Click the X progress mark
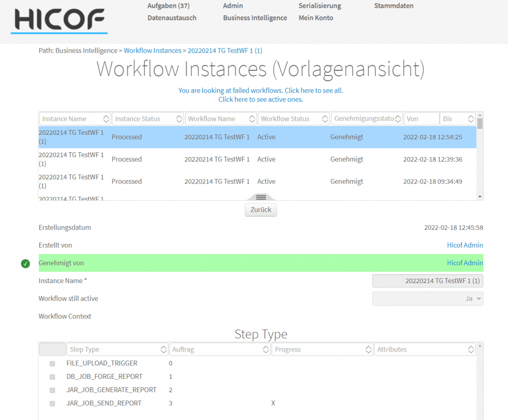The image size is (508, 420). pos(273,403)
